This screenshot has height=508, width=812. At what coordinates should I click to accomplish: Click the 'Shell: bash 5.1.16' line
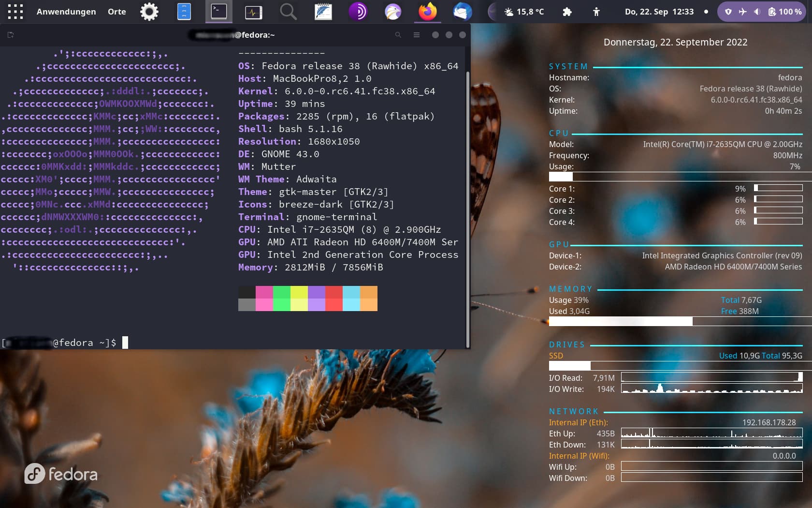click(x=290, y=129)
